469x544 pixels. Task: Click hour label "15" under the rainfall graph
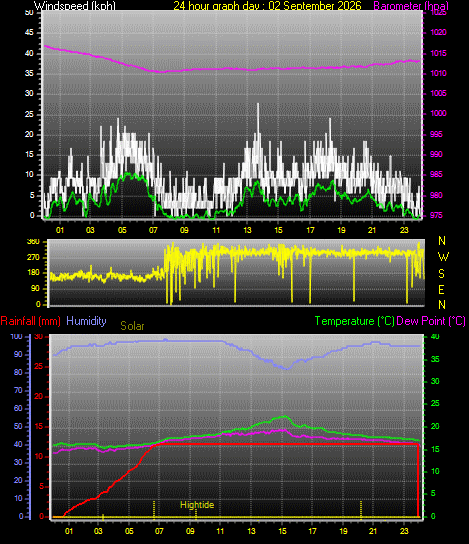(283, 531)
